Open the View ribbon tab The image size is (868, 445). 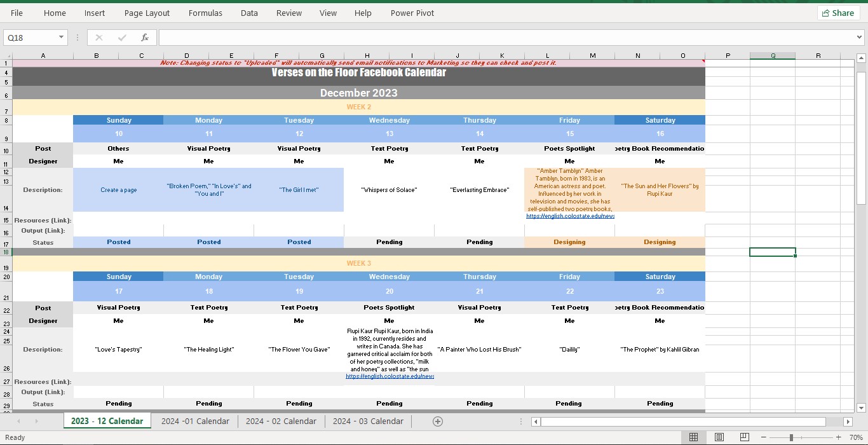coord(328,13)
